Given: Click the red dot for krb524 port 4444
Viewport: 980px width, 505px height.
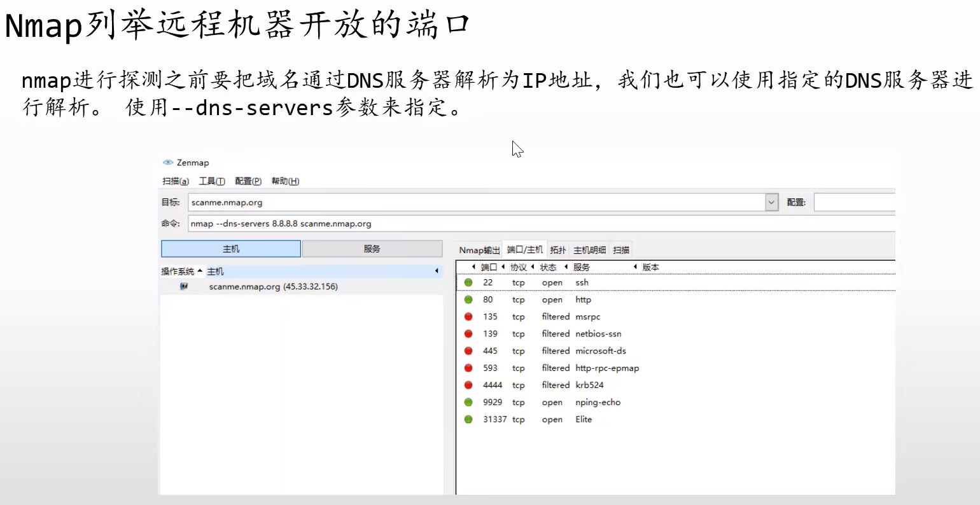Looking at the screenshot, I should [469, 385].
